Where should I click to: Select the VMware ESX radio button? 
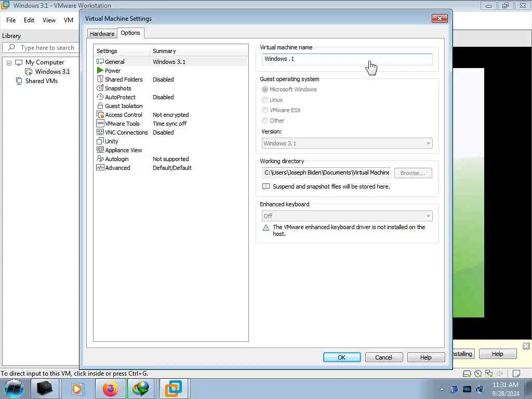pyautogui.click(x=265, y=110)
